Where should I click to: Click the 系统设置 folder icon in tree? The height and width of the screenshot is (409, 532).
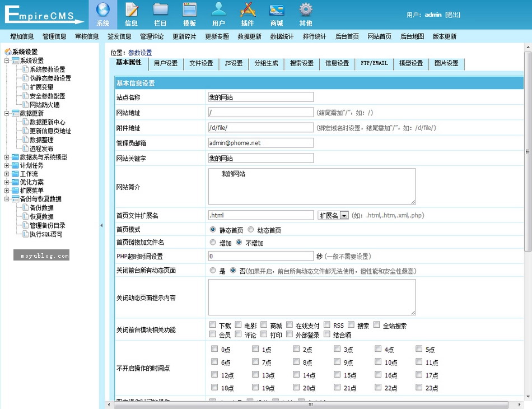pos(15,61)
